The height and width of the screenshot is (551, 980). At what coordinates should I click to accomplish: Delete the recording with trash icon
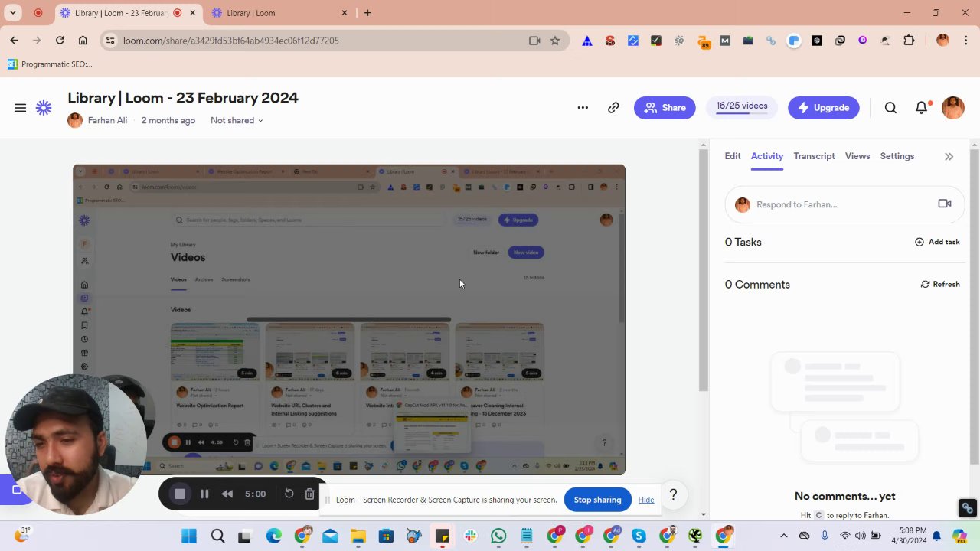click(309, 494)
